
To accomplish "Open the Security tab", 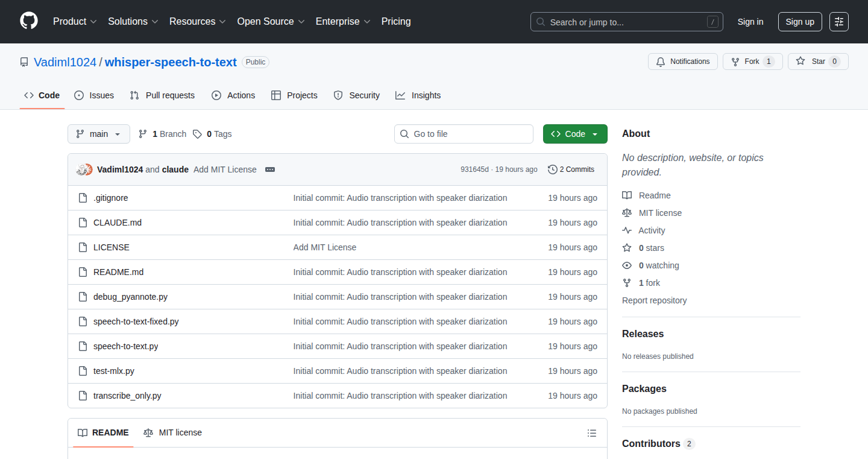I will 356,95.
